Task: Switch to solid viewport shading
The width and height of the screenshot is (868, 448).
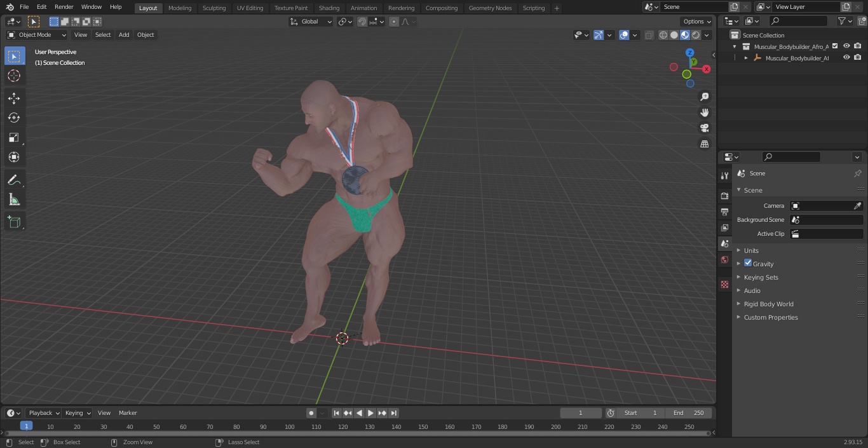Action: [x=674, y=35]
